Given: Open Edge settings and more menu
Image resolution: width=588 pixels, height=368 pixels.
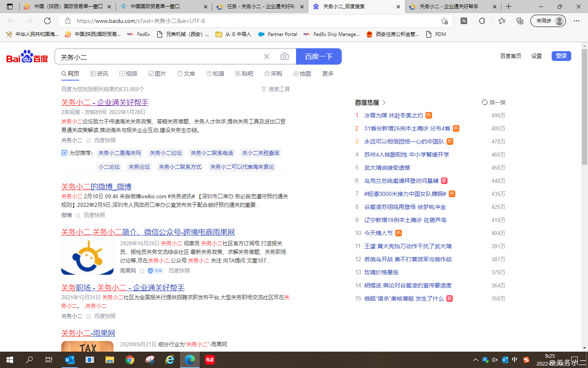Looking at the screenshot, I should 577,21.
